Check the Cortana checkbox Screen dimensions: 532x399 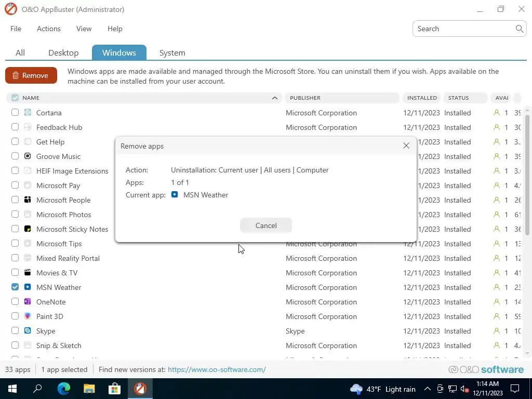pos(15,112)
